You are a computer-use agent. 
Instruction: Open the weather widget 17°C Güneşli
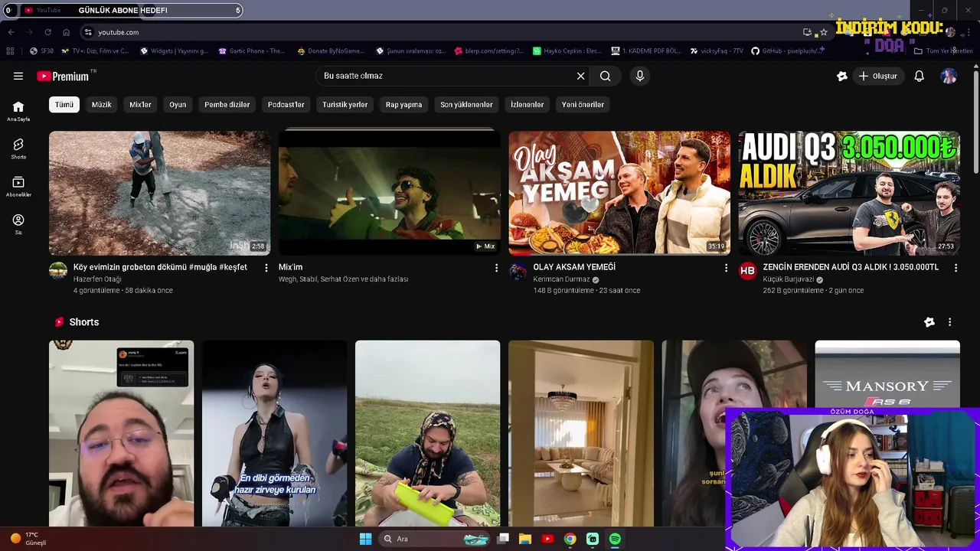coord(28,539)
